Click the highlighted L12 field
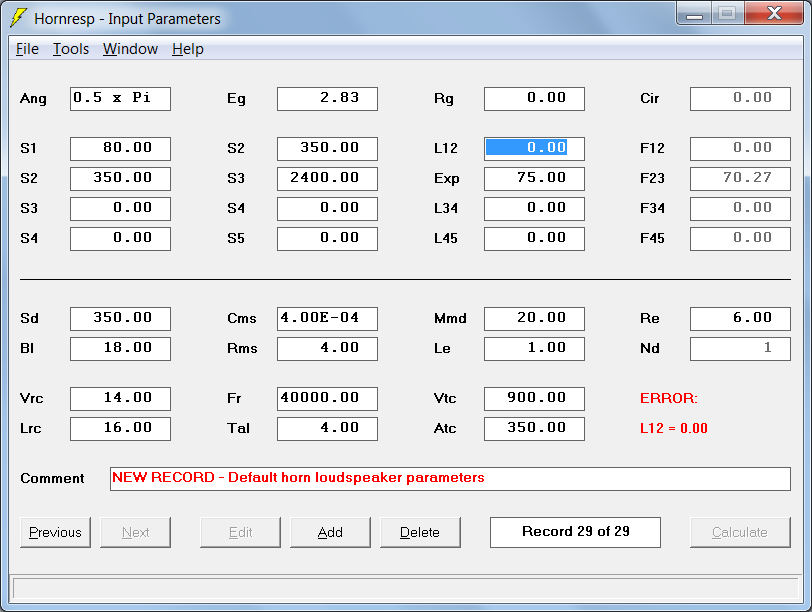812x612 pixels. coord(534,149)
